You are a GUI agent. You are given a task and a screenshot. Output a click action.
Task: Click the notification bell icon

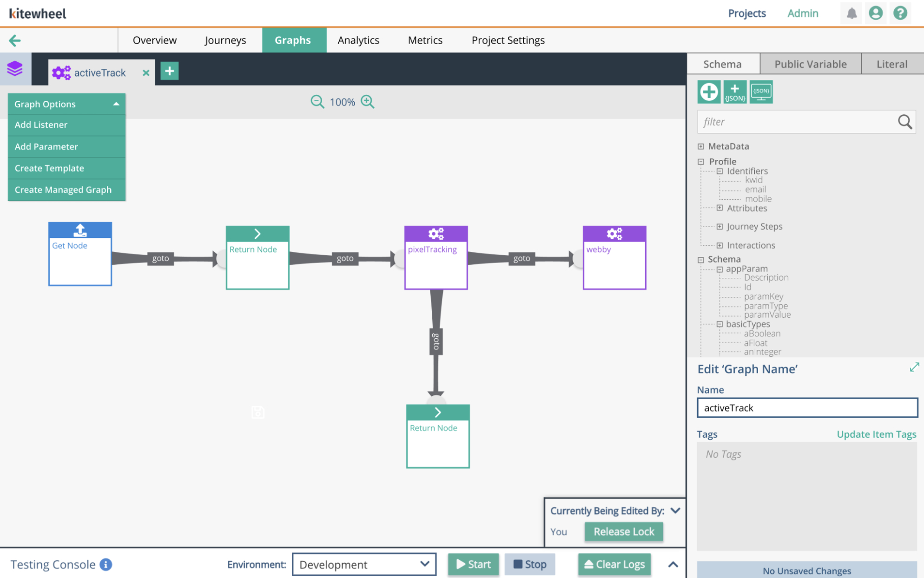click(851, 13)
